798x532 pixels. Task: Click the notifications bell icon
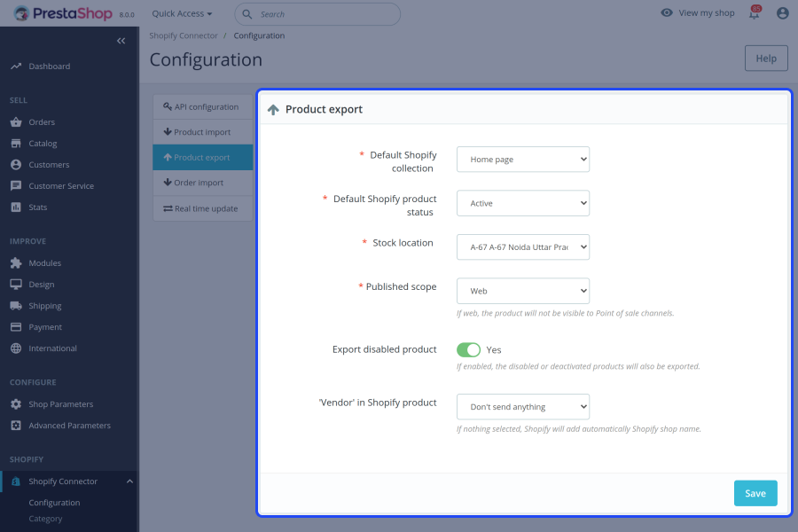coord(755,14)
